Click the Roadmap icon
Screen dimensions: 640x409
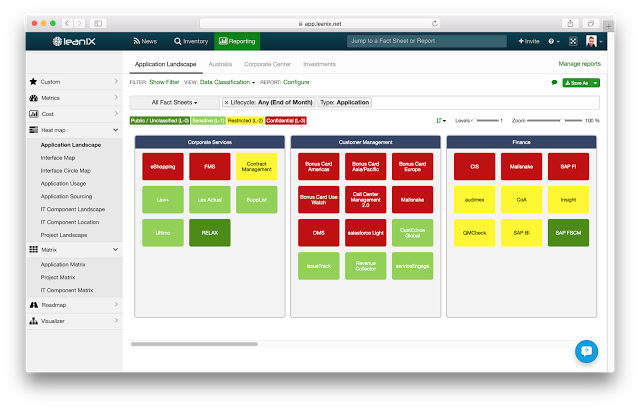pos(34,305)
